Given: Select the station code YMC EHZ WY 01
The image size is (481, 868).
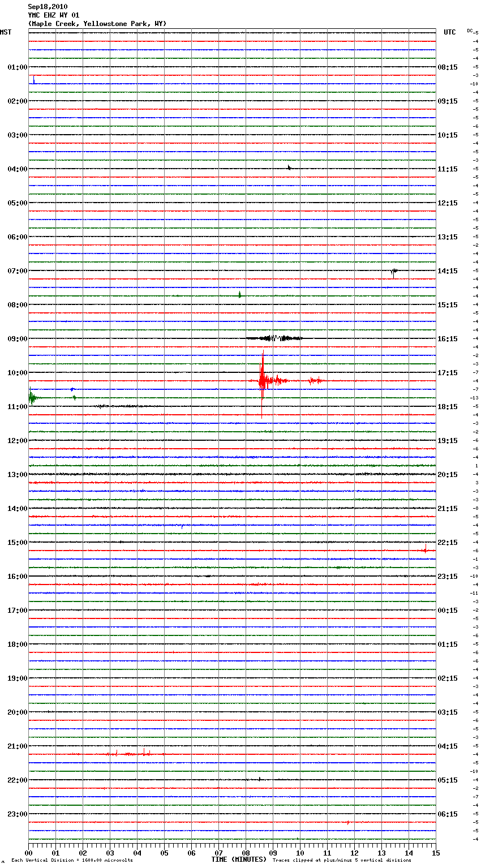Looking at the screenshot, I should coord(54,15).
